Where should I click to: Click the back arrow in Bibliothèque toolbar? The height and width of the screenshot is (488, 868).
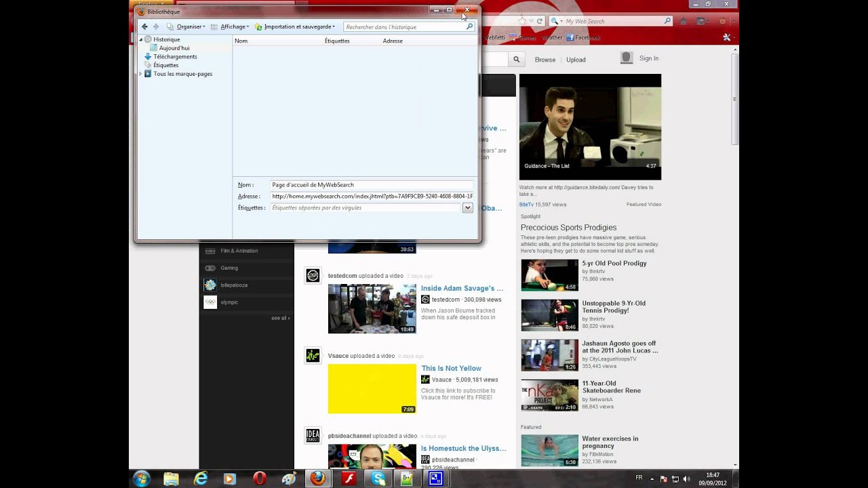tap(144, 26)
